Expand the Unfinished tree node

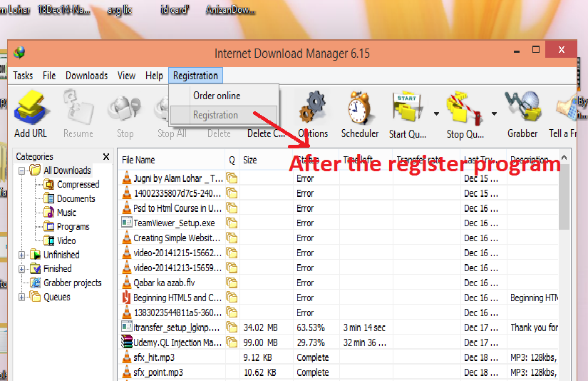tap(22, 255)
